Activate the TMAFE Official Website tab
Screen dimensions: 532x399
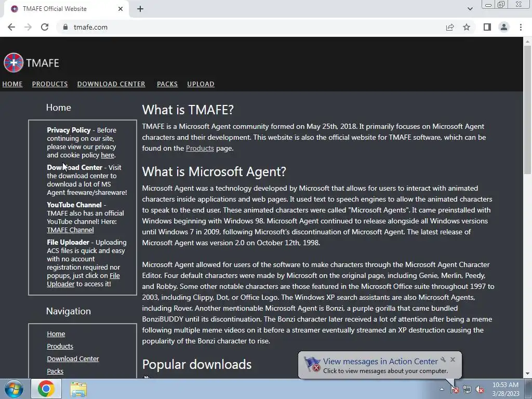tap(66, 9)
